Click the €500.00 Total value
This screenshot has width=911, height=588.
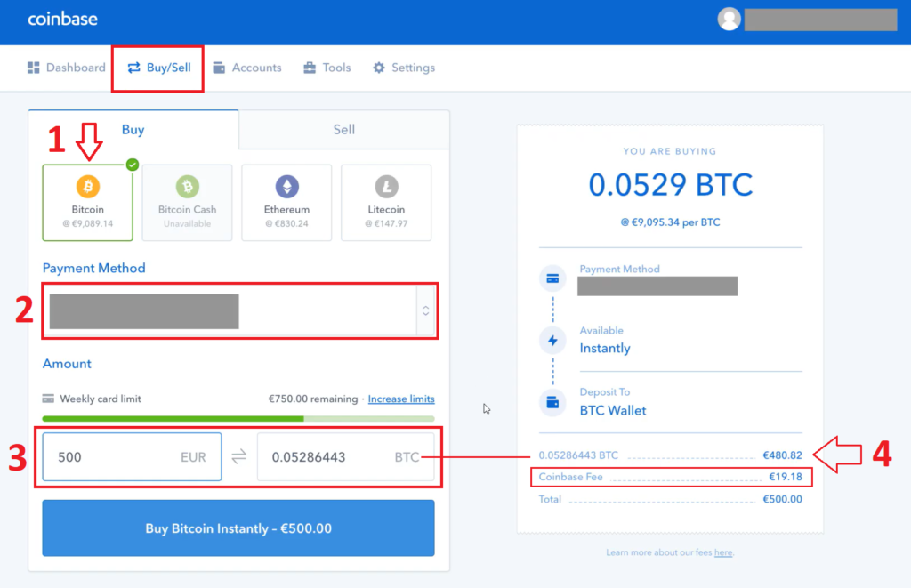[783, 499]
